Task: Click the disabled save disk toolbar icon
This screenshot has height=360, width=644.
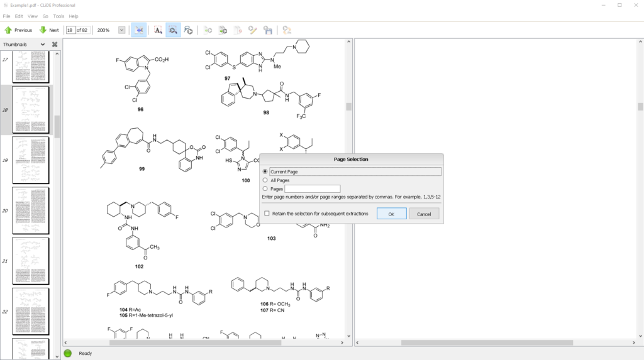Action: click(x=268, y=30)
